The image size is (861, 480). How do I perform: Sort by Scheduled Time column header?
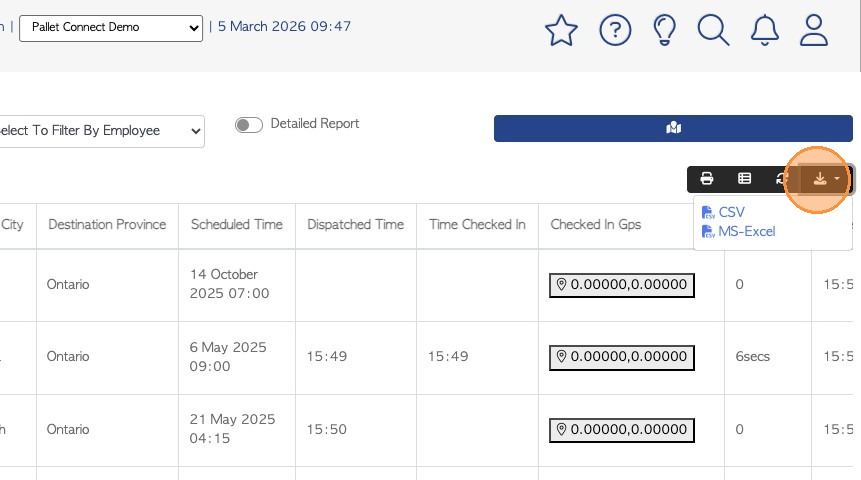[x=236, y=224]
